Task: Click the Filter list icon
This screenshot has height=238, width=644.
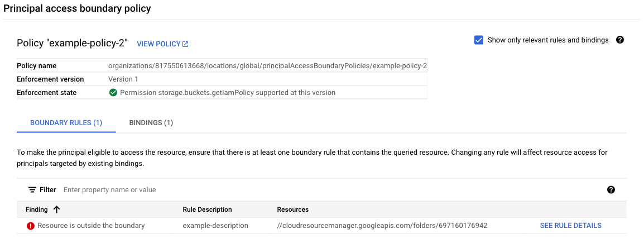Action: (32, 190)
